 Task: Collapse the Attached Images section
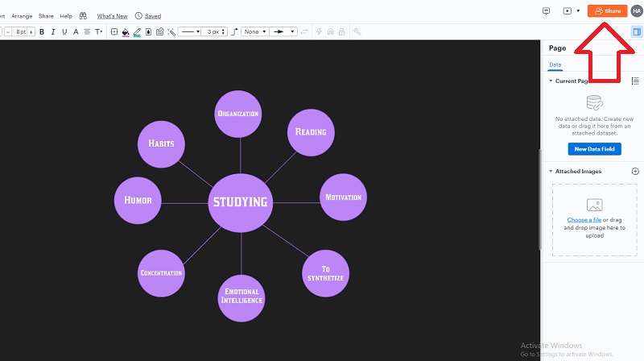click(x=551, y=171)
